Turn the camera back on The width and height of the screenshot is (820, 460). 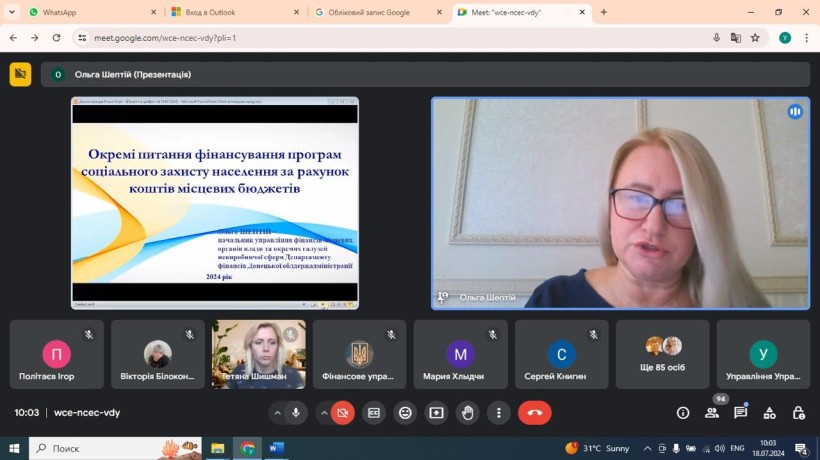pos(343,413)
